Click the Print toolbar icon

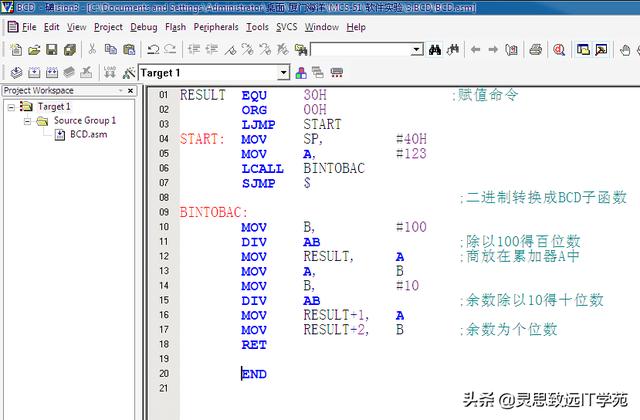tap(536, 50)
